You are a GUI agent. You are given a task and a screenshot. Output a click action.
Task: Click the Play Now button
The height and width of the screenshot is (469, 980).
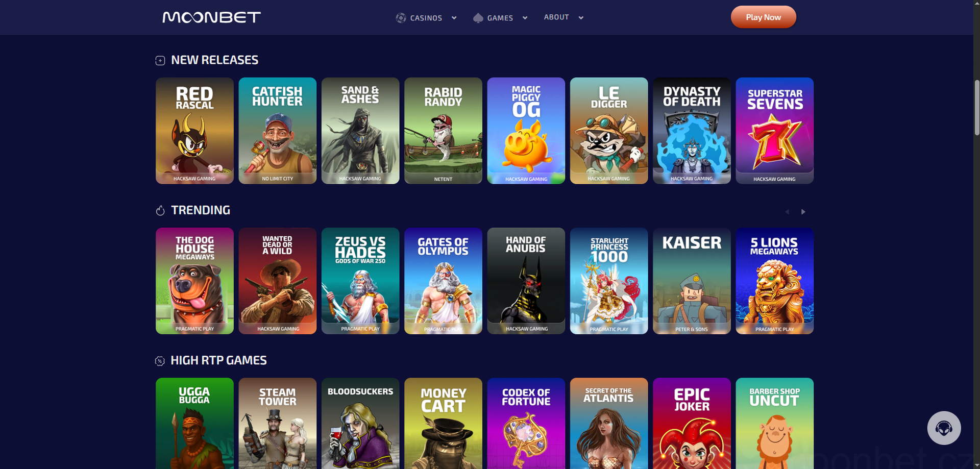point(763,17)
